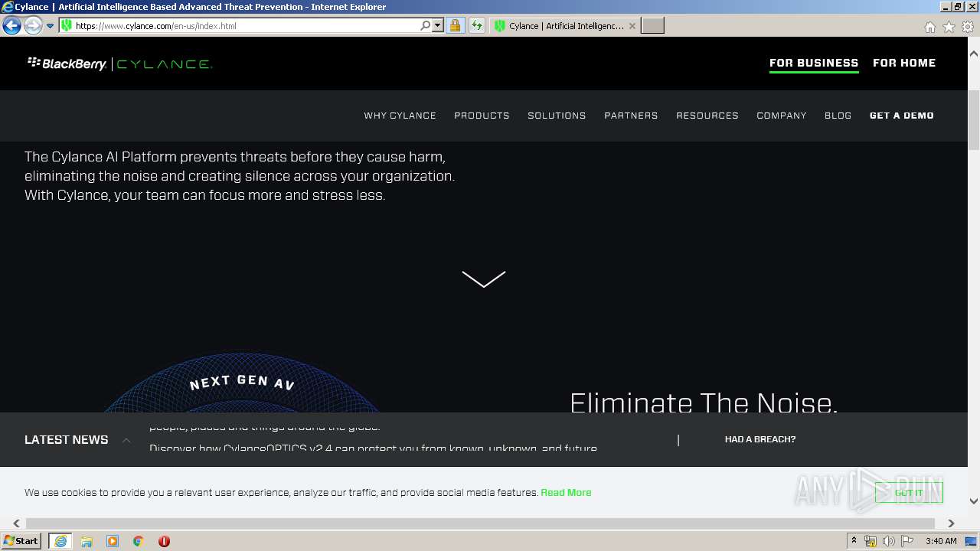Click the refresh page icon
The width and height of the screenshot is (980, 551).
pyautogui.click(x=477, y=25)
